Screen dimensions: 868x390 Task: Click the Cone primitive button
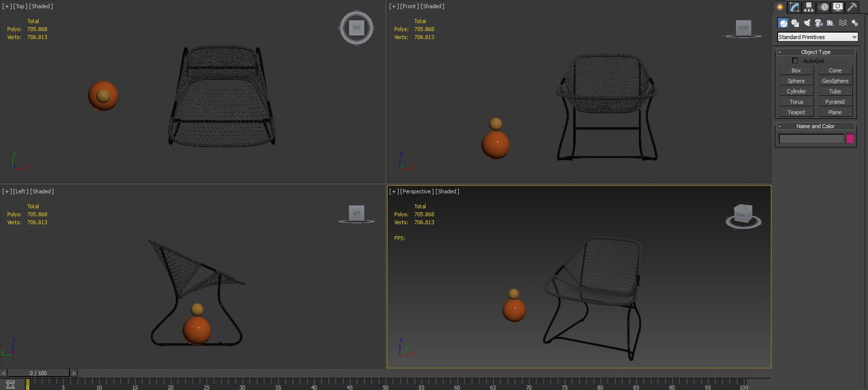click(835, 71)
